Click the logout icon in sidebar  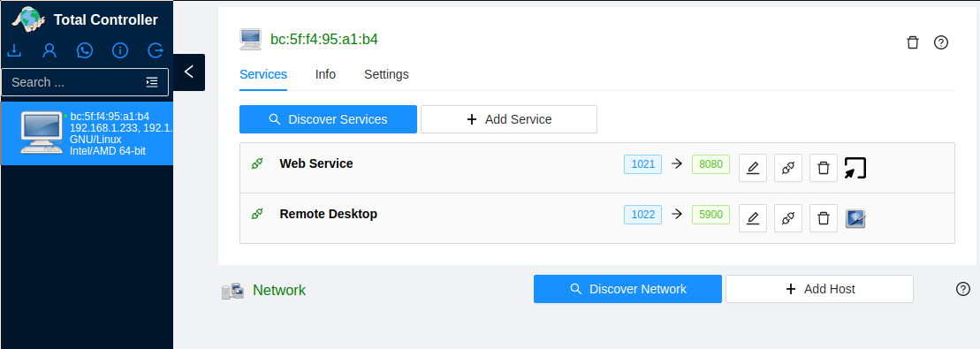pos(155,50)
